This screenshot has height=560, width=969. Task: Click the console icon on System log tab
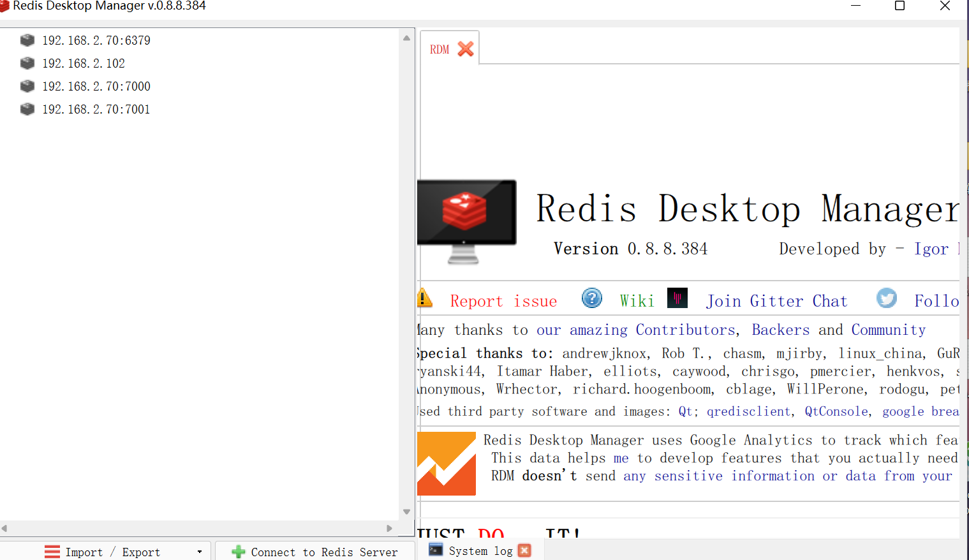click(436, 549)
